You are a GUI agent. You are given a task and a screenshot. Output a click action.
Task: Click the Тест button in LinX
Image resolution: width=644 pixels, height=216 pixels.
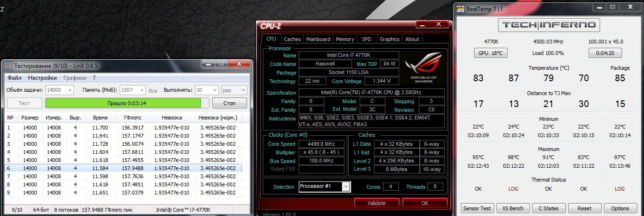pos(24,103)
